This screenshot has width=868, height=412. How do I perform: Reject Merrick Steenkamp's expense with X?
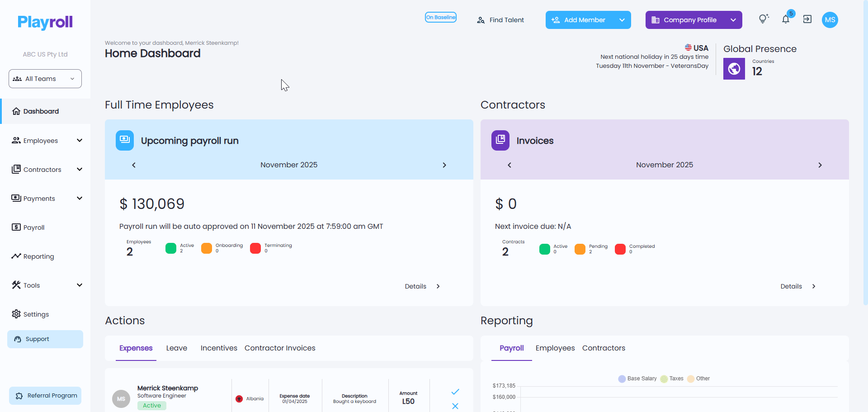coord(455,406)
